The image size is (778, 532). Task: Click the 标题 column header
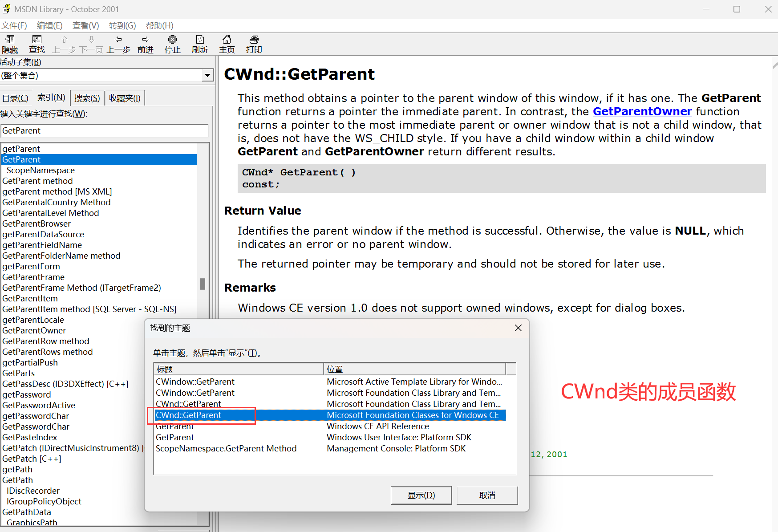click(x=239, y=369)
